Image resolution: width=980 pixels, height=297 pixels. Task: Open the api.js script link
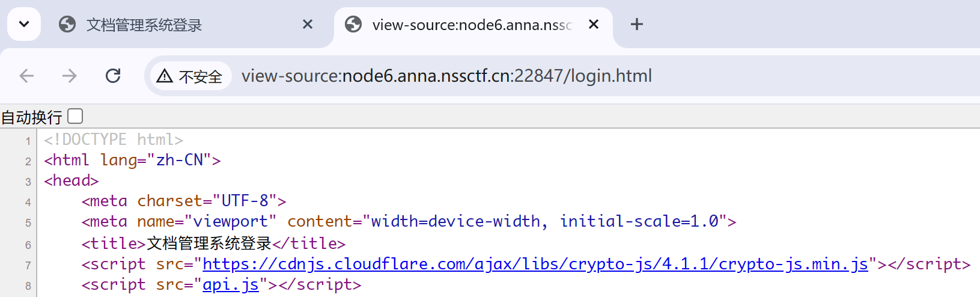231,284
